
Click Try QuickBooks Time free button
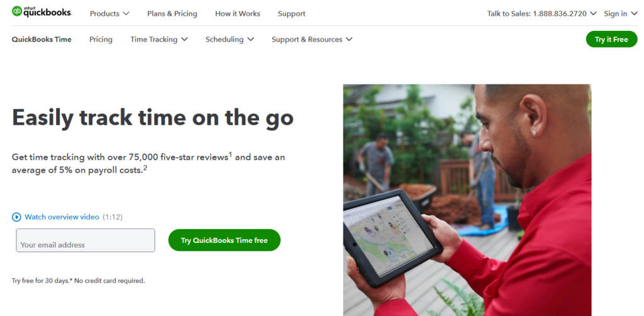225,240
